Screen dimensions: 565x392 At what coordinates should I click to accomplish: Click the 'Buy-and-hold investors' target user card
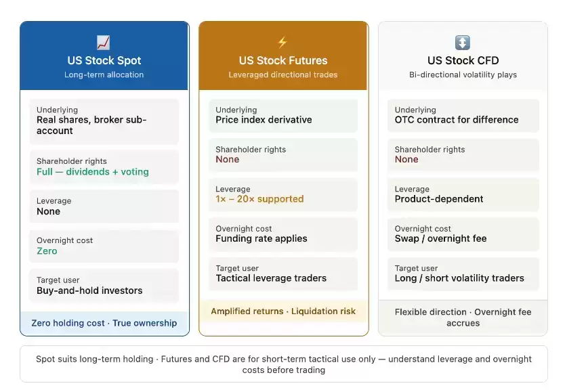pyautogui.click(x=104, y=286)
